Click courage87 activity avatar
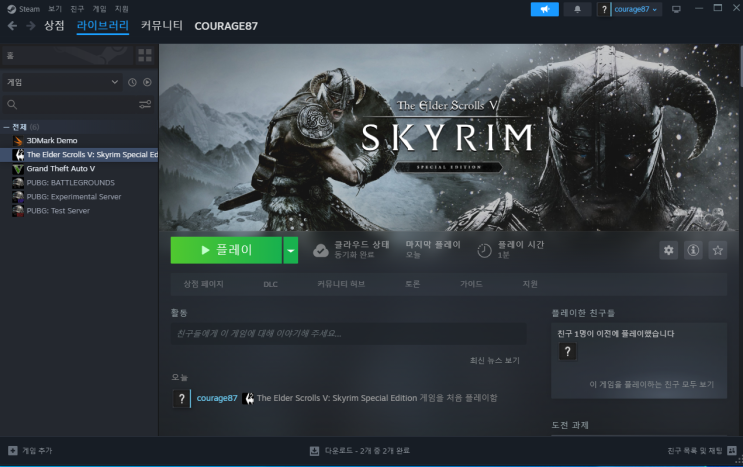Viewport: 743px width, 467px height. [x=181, y=399]
